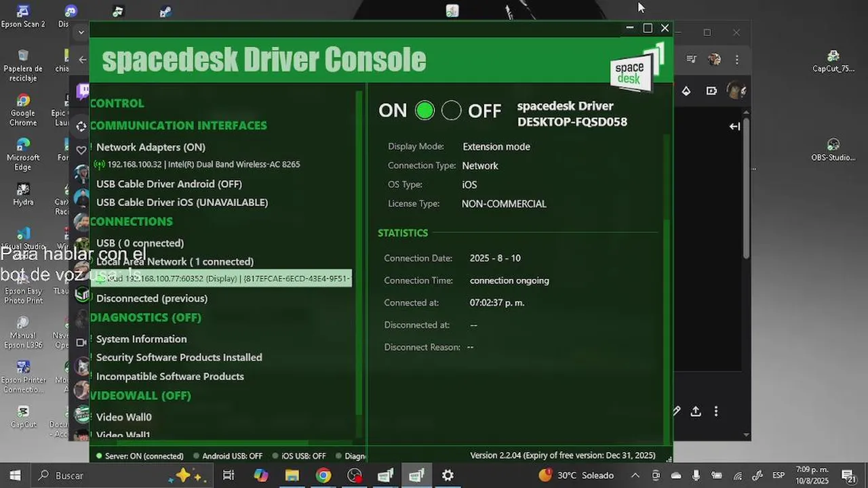Open the CONTROL section
Screen dimensions: 868x488
click(117, 103)
